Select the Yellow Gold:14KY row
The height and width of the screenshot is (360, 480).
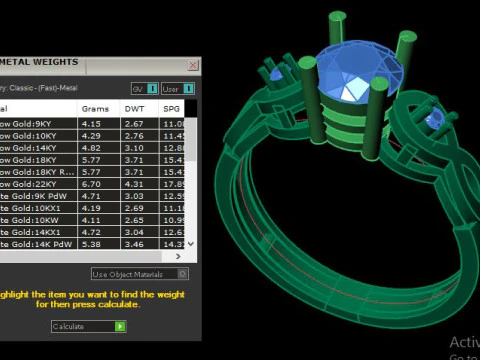click(92, 148)
